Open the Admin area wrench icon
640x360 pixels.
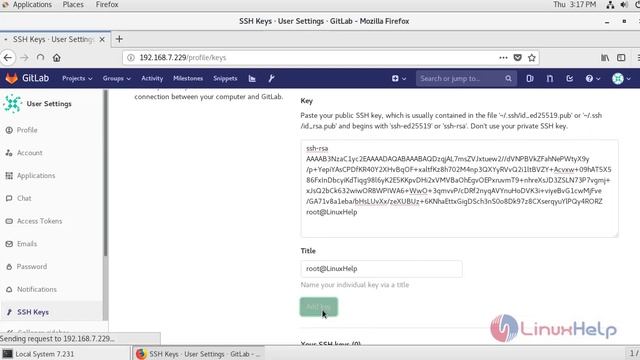pos(271,78)
